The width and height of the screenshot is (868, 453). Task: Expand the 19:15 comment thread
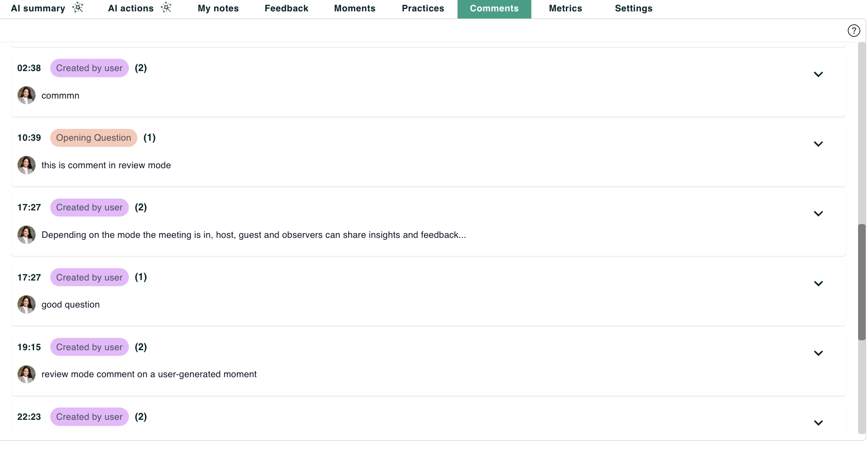818,353
